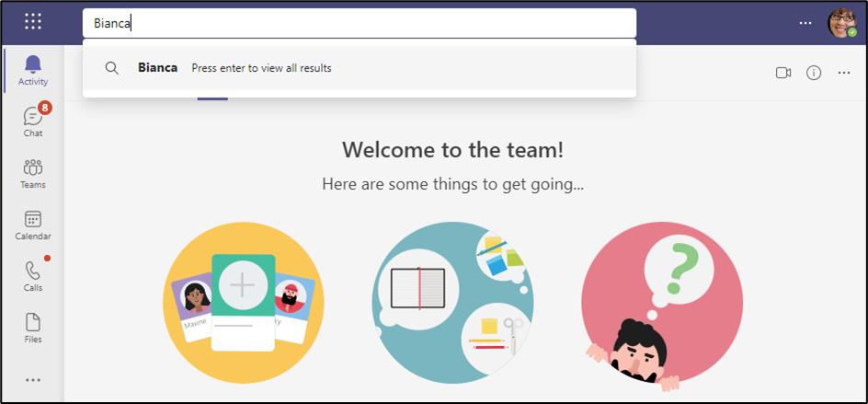Open the channel info pane

(x=814, y=73)
